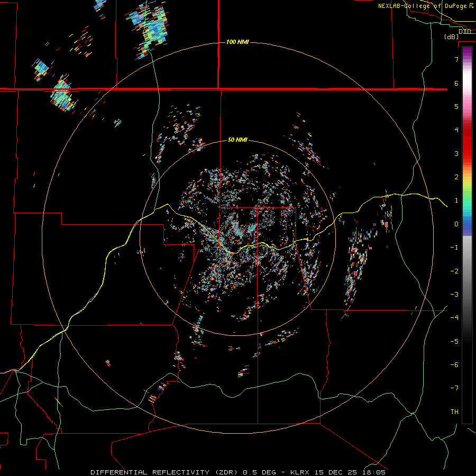Click the TH threshold label on scale
Image resolution: width=476 pixels, height=476 pixels.
(x=454, y=412)
